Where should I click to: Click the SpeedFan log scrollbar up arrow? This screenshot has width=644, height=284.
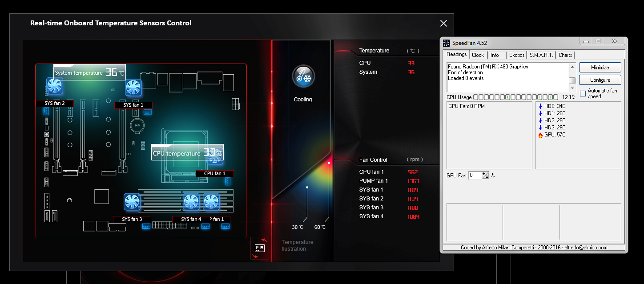click(572, 66)
